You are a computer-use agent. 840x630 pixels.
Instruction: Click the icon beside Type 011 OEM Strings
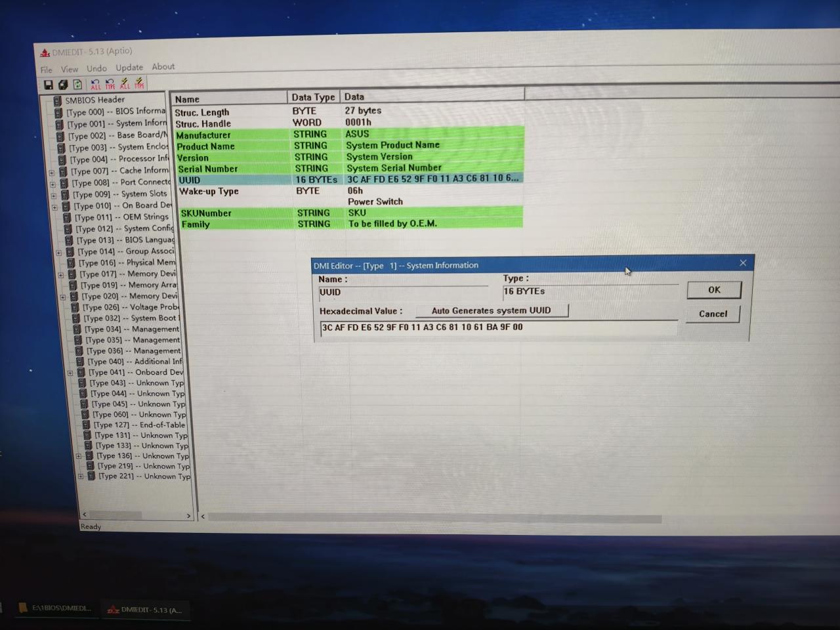67,217
